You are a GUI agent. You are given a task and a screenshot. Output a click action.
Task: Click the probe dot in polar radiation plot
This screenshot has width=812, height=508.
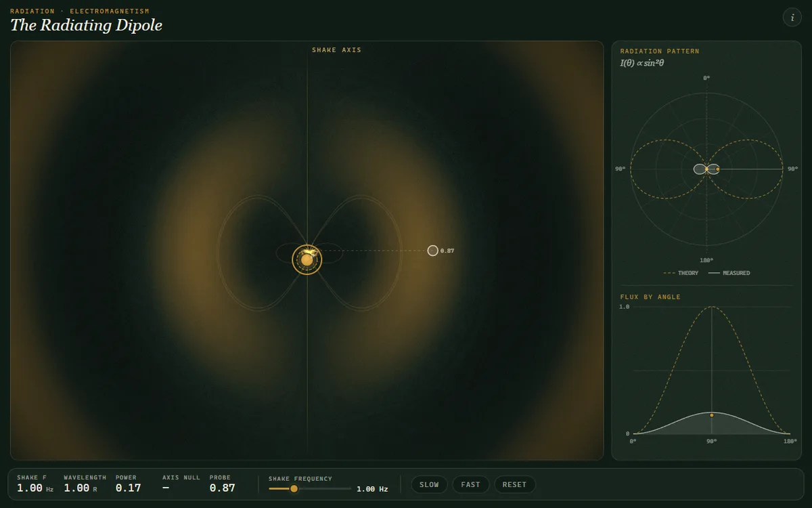(717, 169)
